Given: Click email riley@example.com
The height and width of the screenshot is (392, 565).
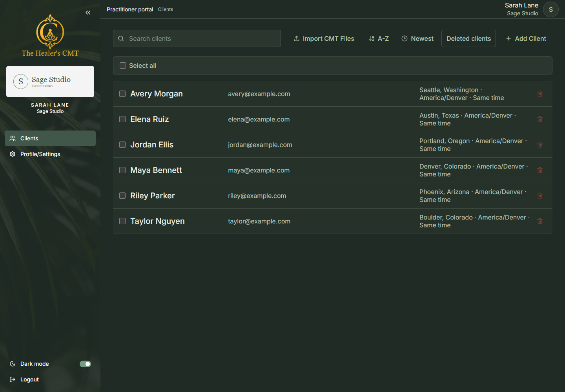Looking at the screenshot, I should (257, 196).
